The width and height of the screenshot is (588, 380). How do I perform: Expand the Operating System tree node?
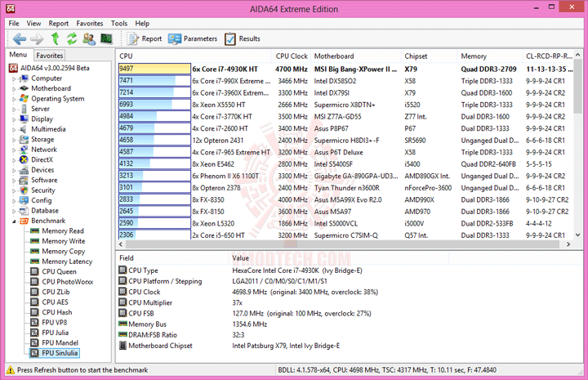coord(14,99)
